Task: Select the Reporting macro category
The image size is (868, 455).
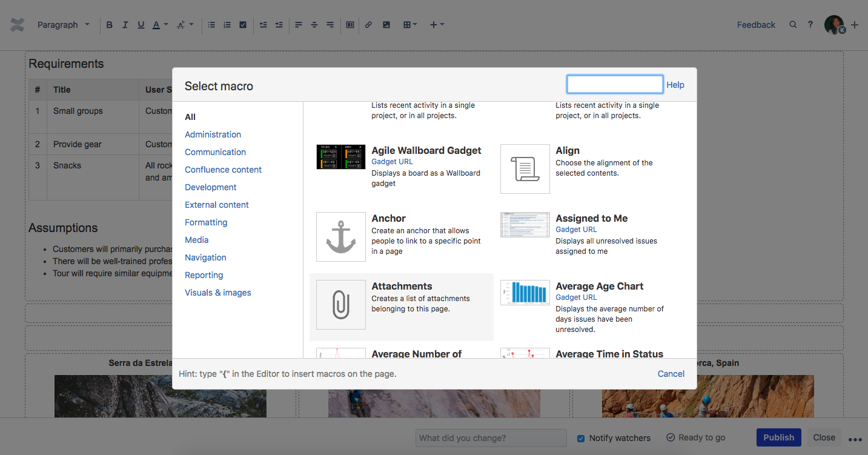Action: click(204, 275)
